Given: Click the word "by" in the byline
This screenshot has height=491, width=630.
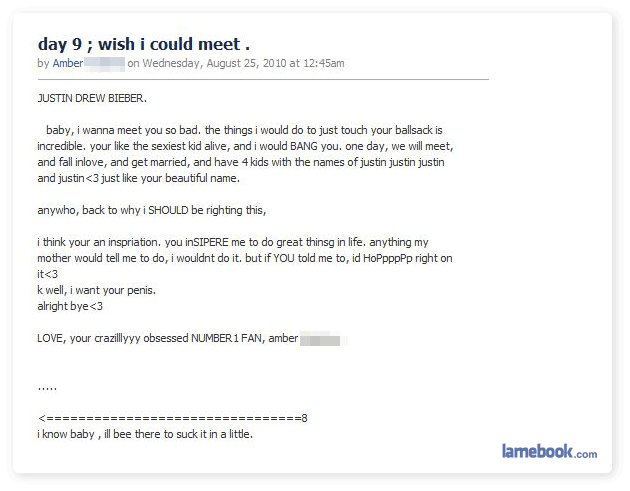Looking at the screenshot, I should (x=43, y=63).
